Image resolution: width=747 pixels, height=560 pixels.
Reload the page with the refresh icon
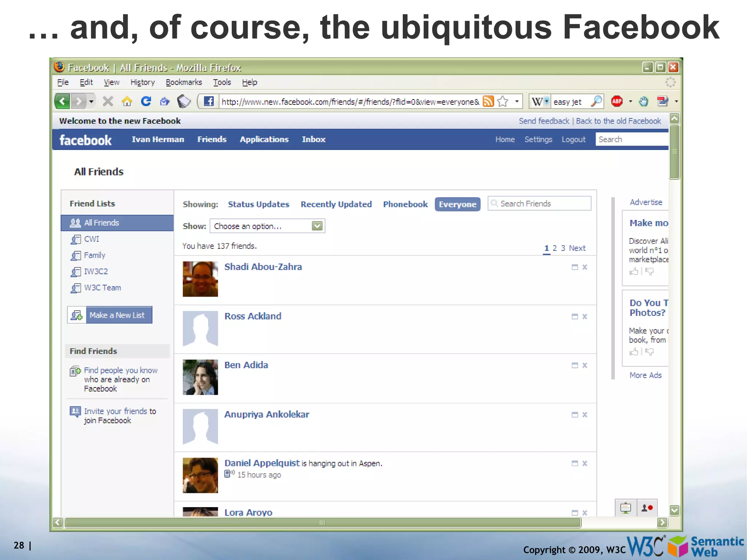146,101
